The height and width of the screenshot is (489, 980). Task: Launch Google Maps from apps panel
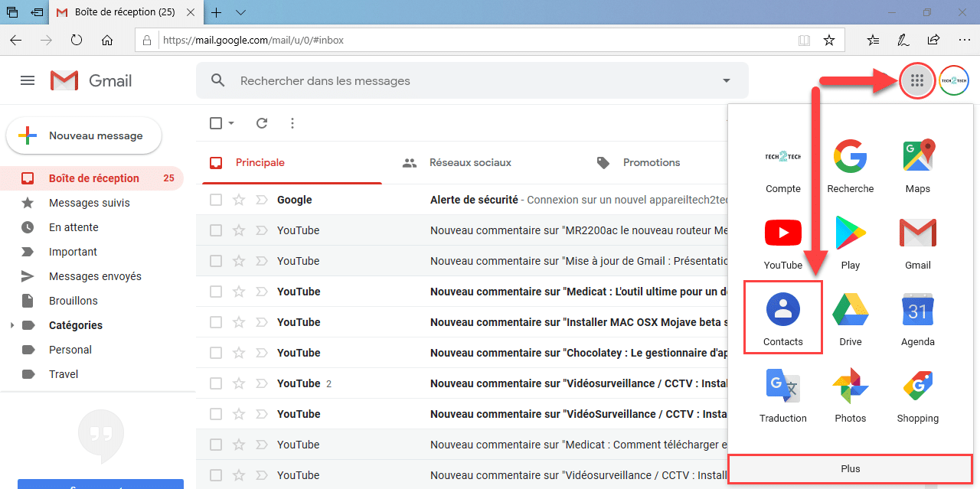918,165
